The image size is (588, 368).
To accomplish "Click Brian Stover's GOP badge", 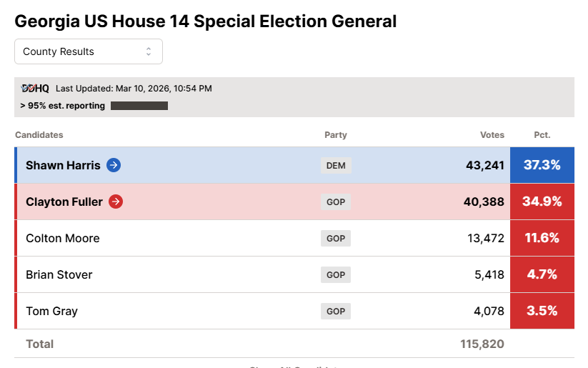I will tap(336, 275).
